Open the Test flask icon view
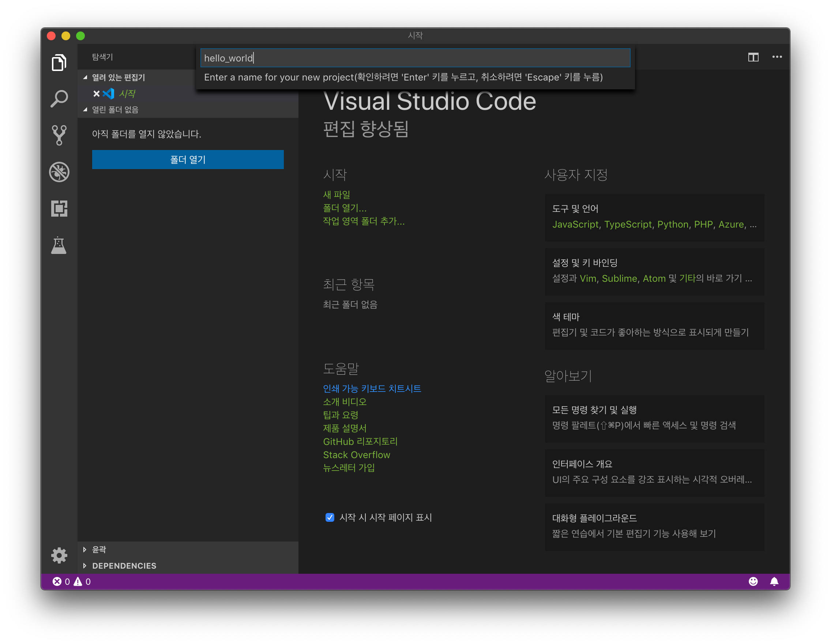Image resolution: width=831 pixels, height=644 pixels. tap(59, 246)
